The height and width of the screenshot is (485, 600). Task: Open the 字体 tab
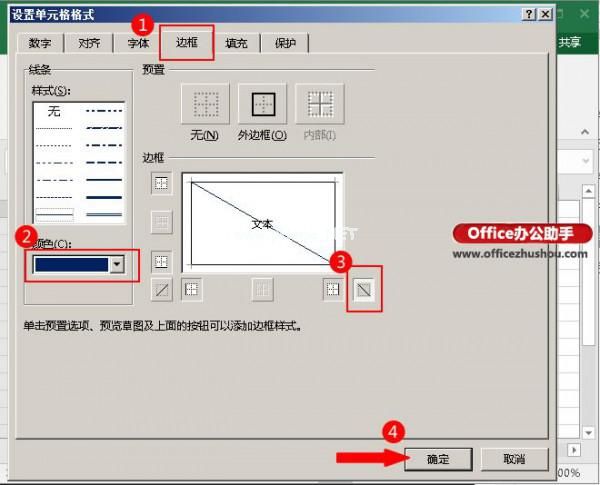click(138, 43)
